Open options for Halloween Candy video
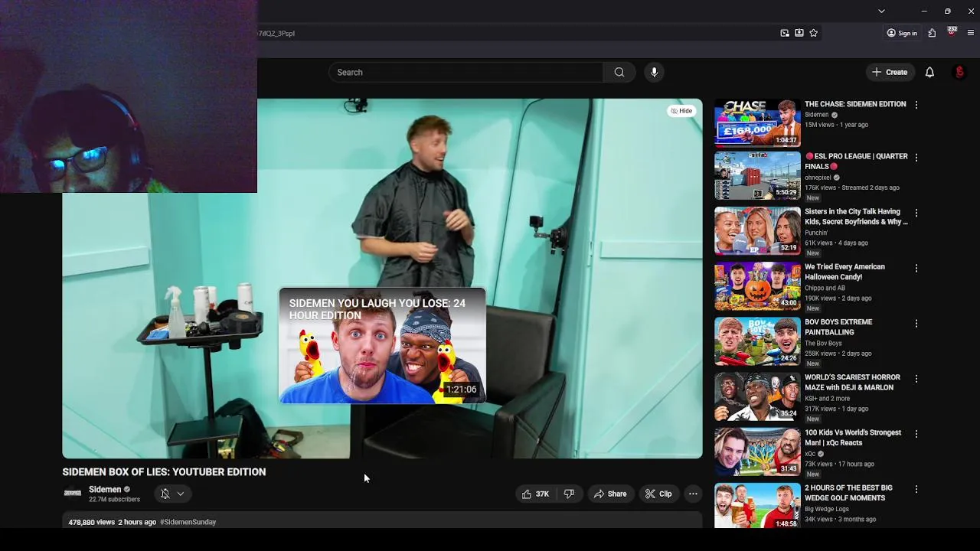 (916, 268)
